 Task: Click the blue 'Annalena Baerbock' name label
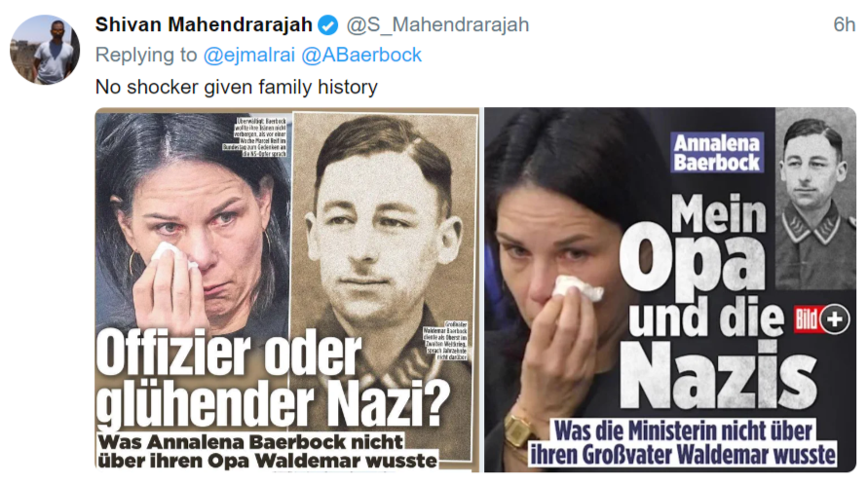717,152
